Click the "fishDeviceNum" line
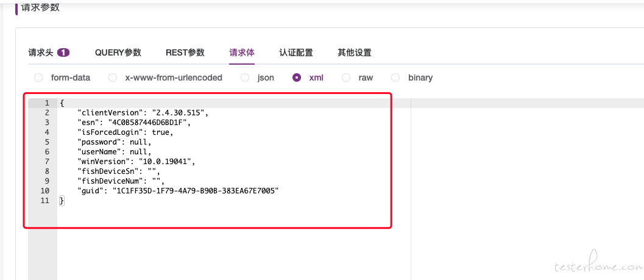The width and height of the screenshot is (644, 280). 121,181
